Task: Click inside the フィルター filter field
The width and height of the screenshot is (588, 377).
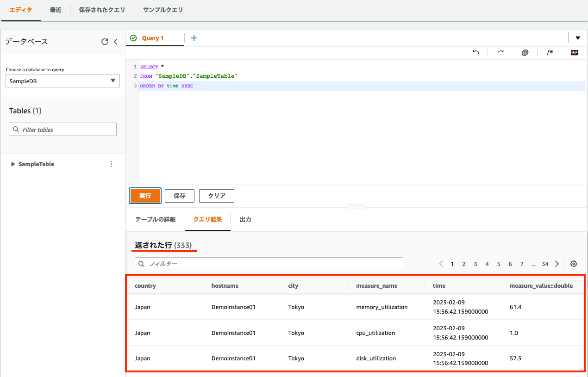Action: point(269,263)
